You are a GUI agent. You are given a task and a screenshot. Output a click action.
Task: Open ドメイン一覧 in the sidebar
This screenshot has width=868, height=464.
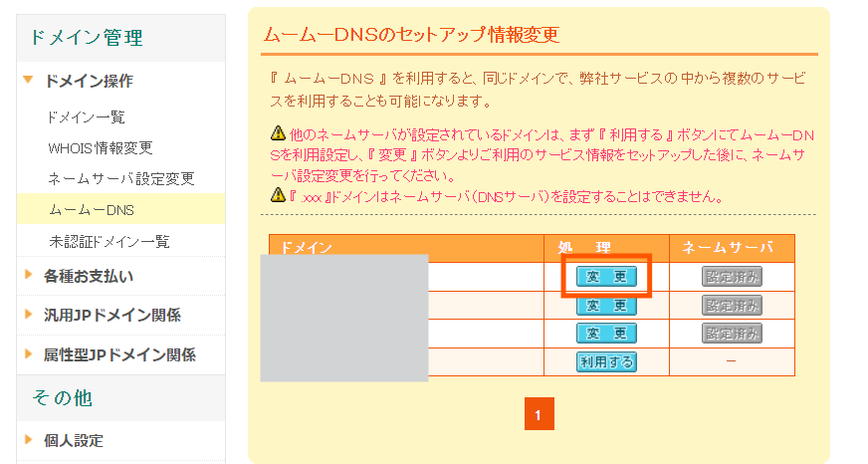[x=87, y=117]
